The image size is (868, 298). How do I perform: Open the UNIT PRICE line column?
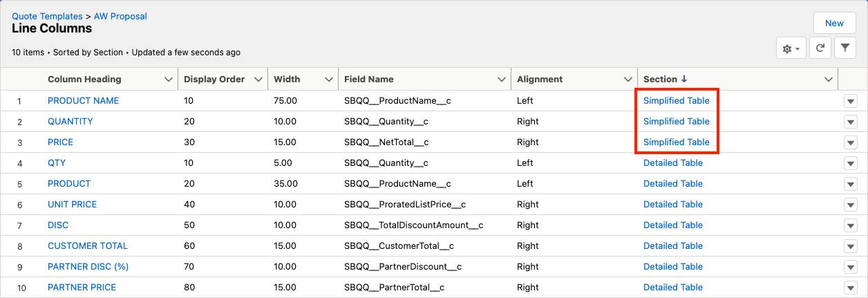(72, 205)
